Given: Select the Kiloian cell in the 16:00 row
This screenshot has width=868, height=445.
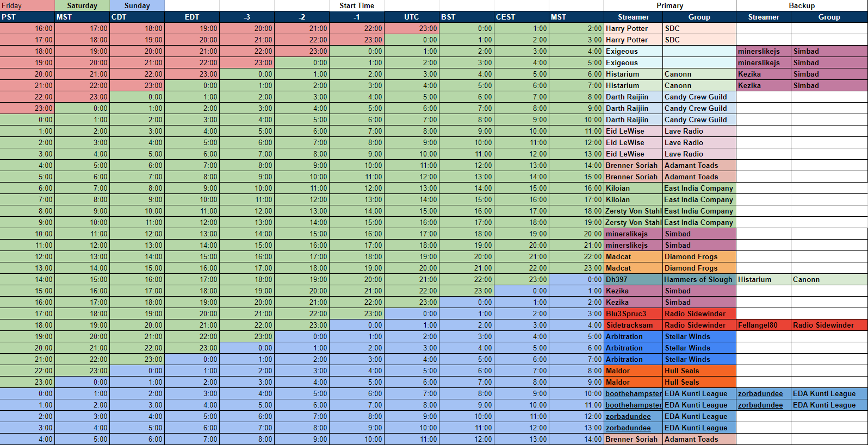Looking at the screenshot, I should (633, 188).
